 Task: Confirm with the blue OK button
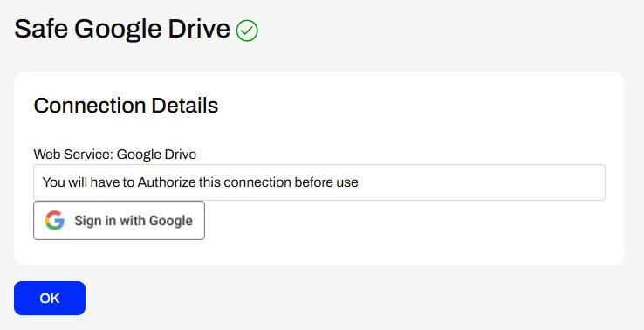(x=50, y=298)
